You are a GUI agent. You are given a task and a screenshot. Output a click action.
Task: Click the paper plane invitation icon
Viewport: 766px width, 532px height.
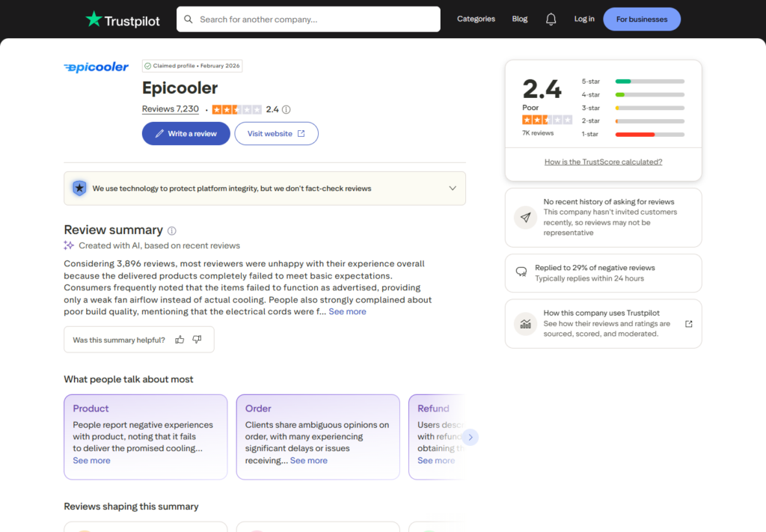tap(525, 218)
